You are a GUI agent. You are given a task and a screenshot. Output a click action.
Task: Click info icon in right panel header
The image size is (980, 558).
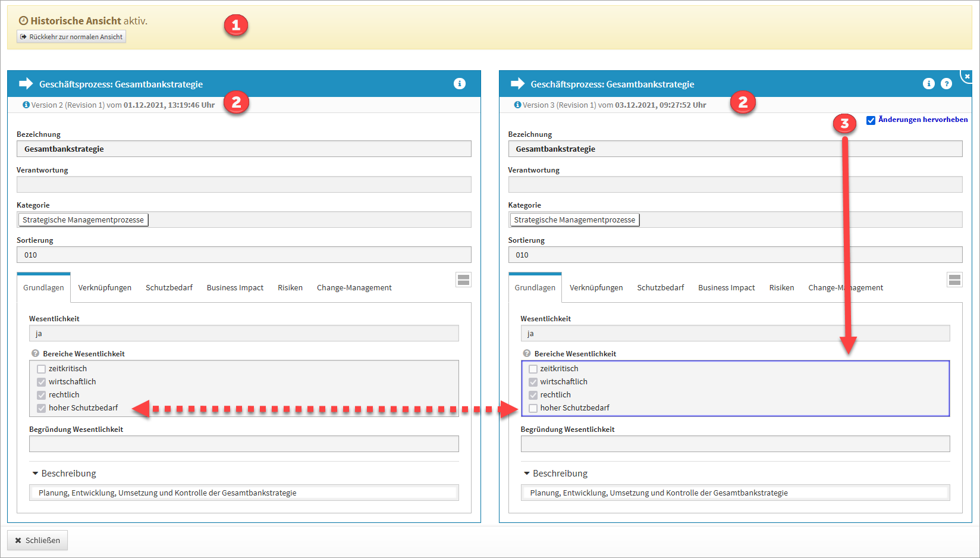[x=928, y=84]
